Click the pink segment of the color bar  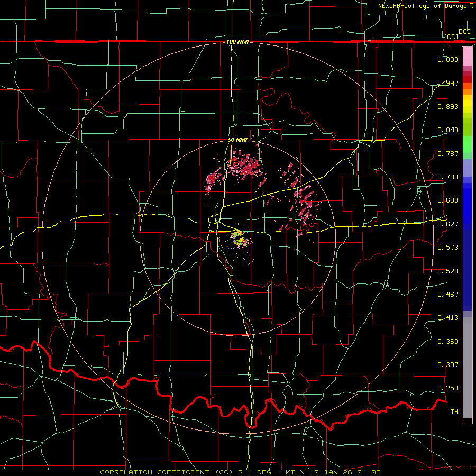tap(467, 56)
